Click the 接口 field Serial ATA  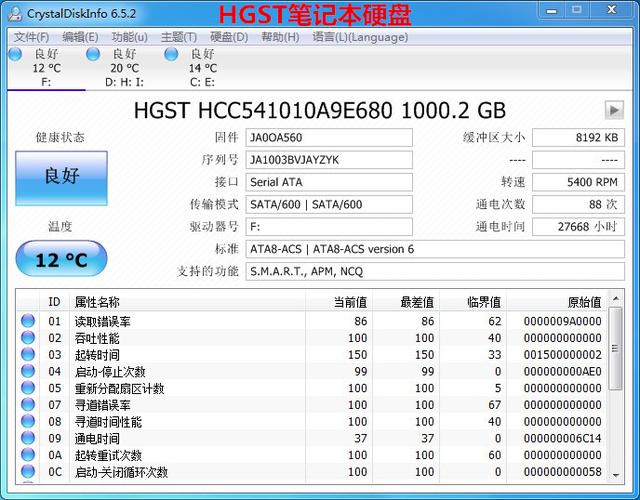point(329,182)
